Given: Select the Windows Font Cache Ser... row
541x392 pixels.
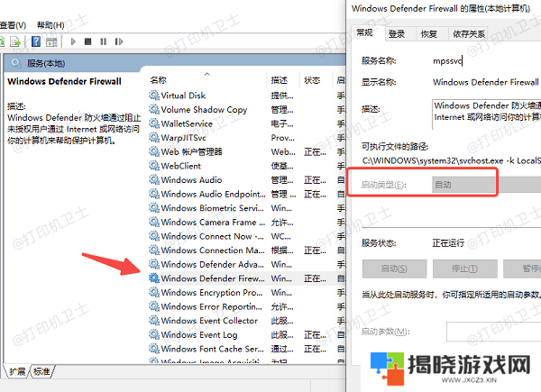Looking at the screenshot, I should (x=247, y=349).
